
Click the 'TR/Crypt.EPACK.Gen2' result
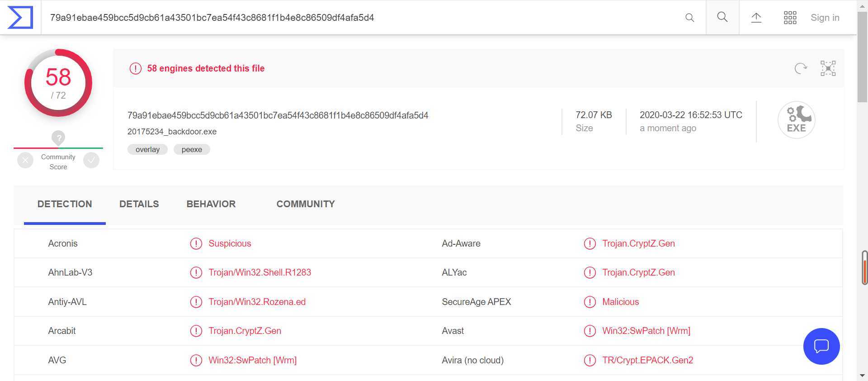647,360
